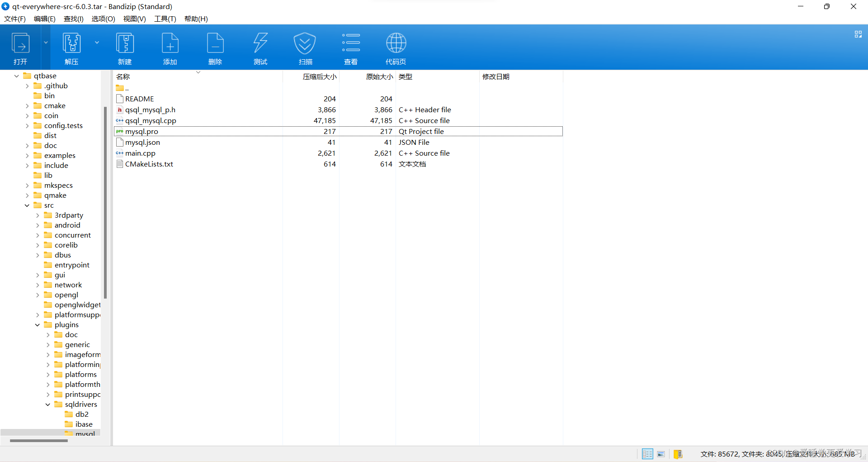Click the 文本文档 type cell of CMakeLists.txt
The height and width of the screenshot is (462, 868).
[412, 164]
